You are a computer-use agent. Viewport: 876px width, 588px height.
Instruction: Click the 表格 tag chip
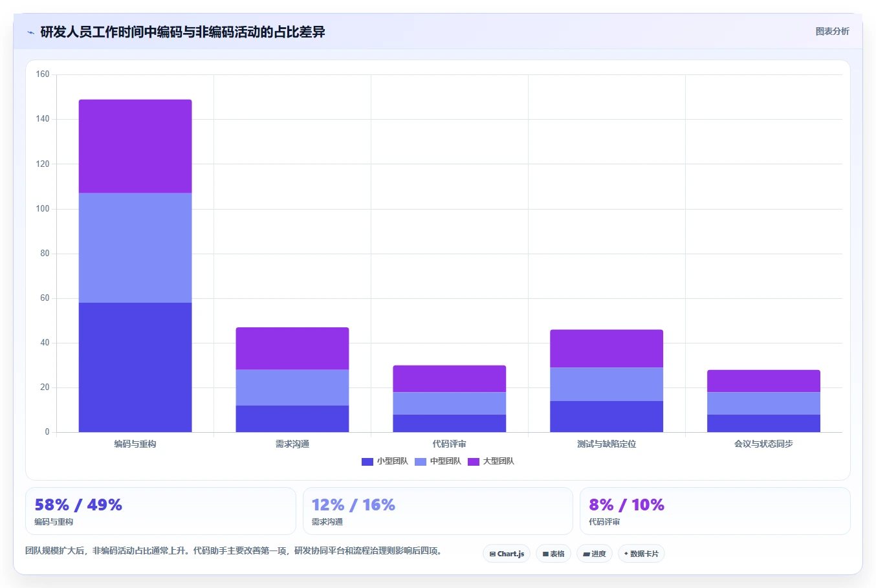[x=553, y=554]
